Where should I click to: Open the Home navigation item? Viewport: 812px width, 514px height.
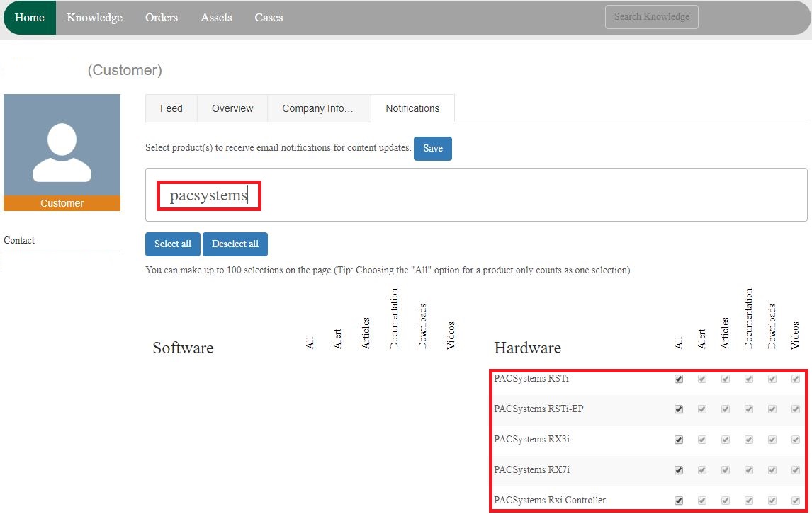(x=30, y=18)
